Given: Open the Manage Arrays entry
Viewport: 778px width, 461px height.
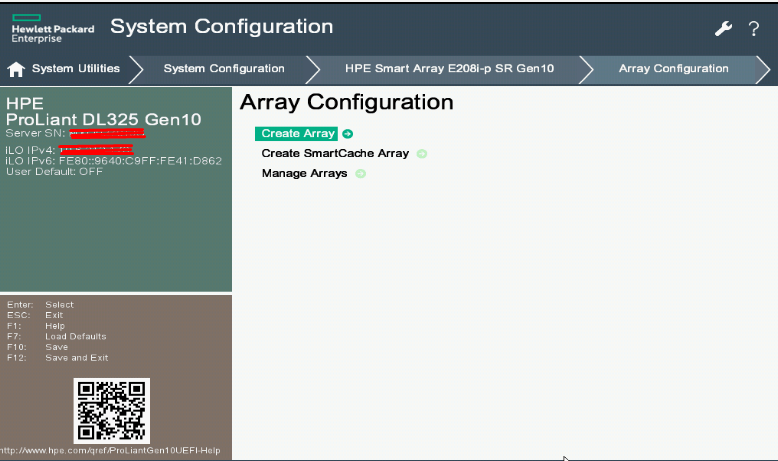Looking at the screenshot, I should 304,174.
